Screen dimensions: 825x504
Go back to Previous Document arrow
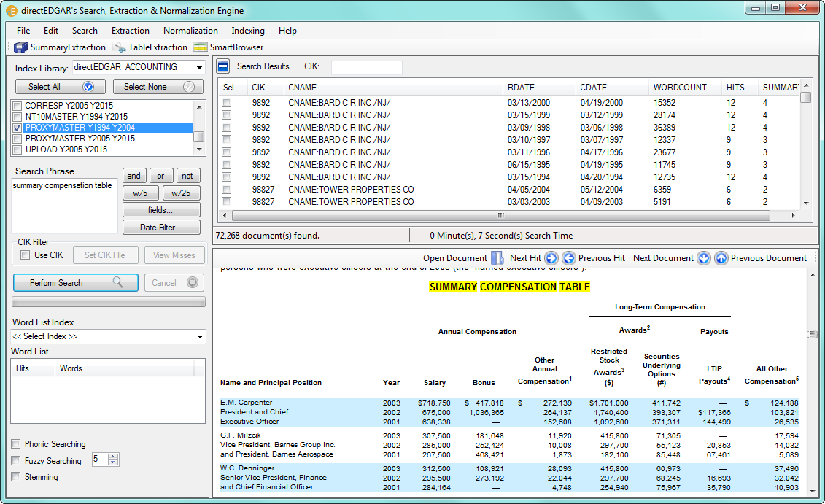click(721, 258)
